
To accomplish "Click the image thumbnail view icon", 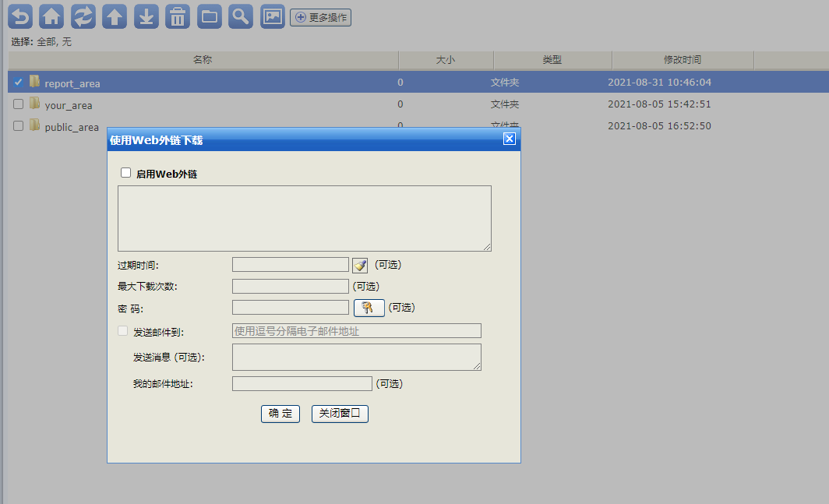I will pyautogui.click(x=272, y=16).
